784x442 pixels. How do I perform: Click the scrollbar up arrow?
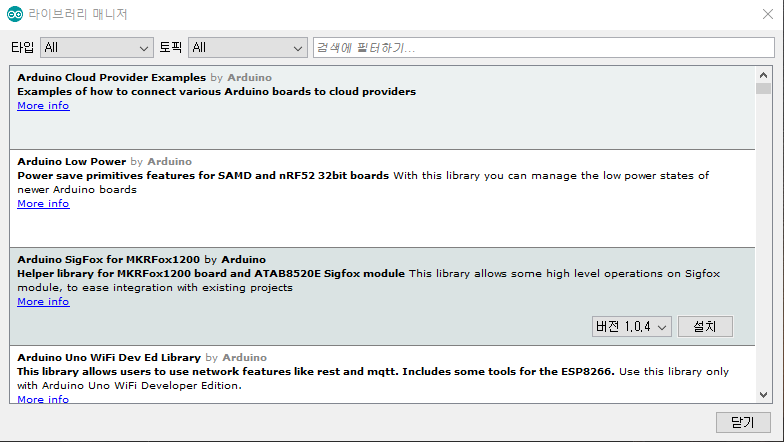pos(763,75)
